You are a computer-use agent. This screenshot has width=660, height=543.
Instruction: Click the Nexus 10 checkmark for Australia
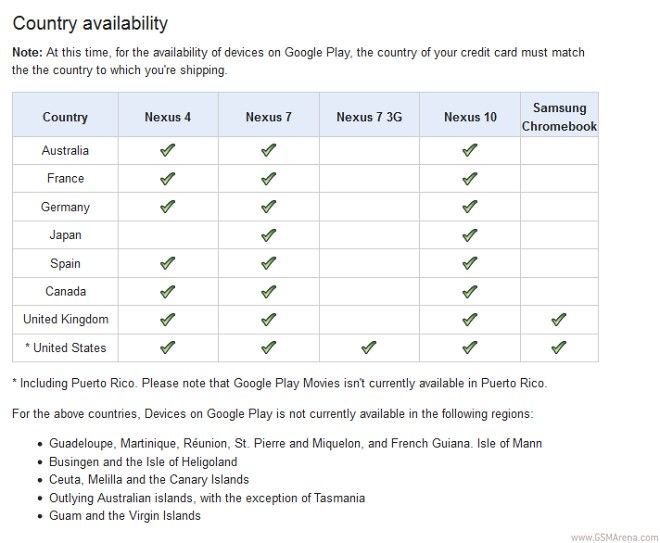tap(470, 151)
